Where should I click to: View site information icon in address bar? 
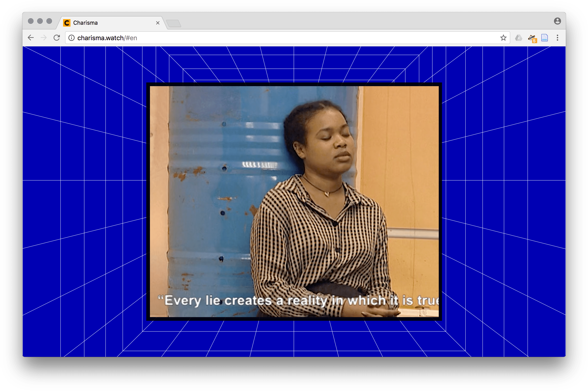coord(72,38)
